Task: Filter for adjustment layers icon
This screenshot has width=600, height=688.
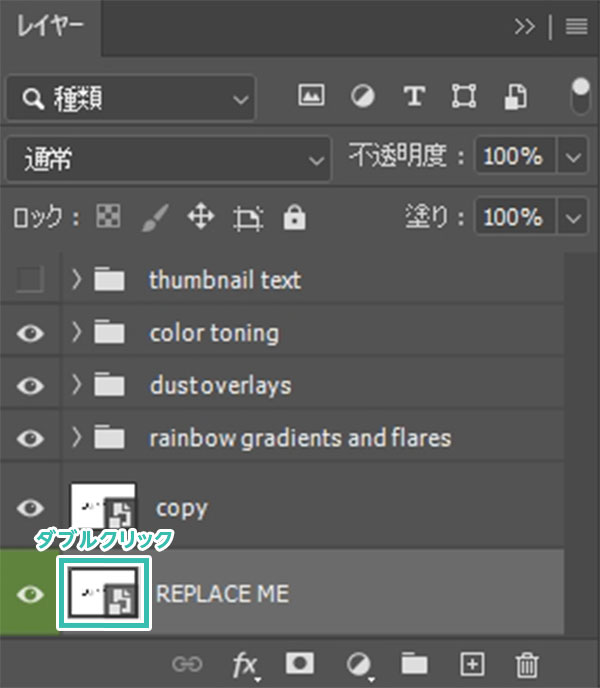Action: coord(363,96)
